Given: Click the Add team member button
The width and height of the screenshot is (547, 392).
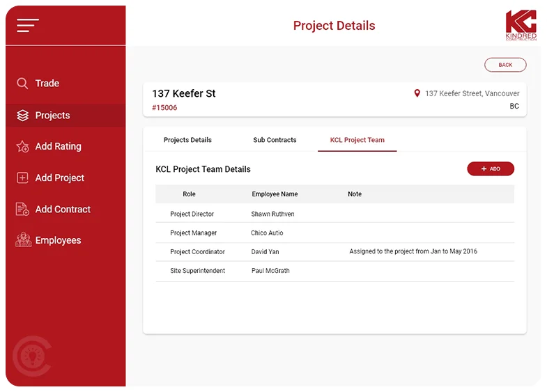Looking at the screenshot, I should tap(491, 168).
